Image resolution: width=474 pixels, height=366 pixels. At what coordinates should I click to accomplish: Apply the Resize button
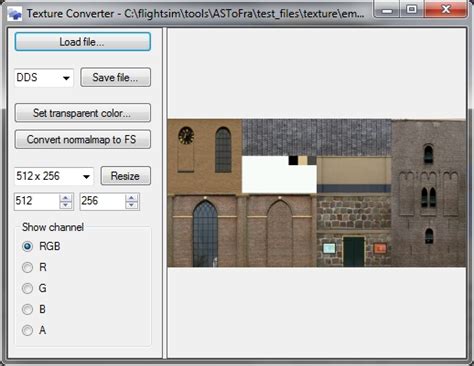[x=126, y=176]
